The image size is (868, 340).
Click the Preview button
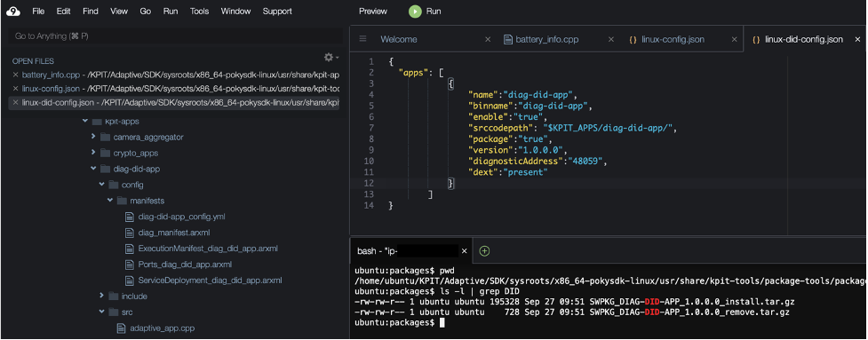(373, 11)
